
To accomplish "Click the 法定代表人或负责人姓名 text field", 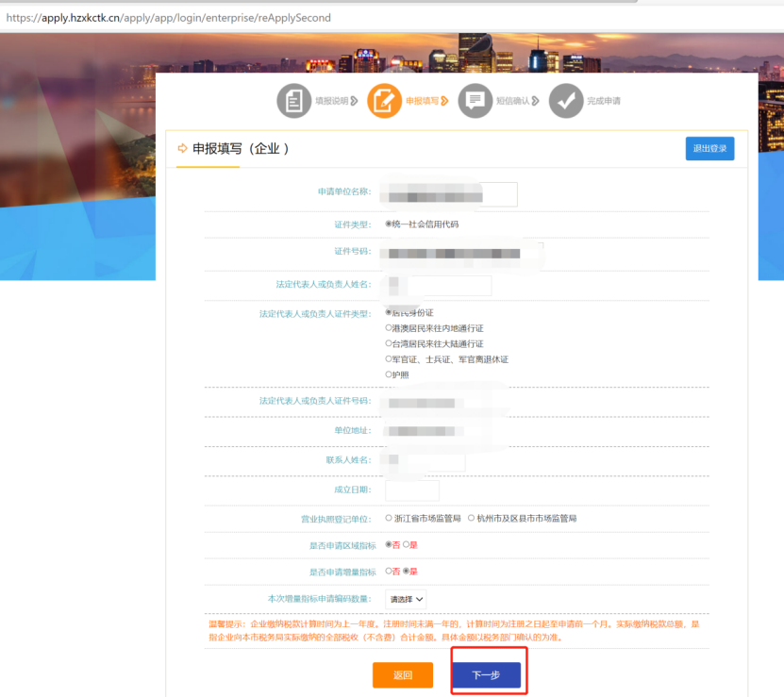I will (x=448, y=285).
